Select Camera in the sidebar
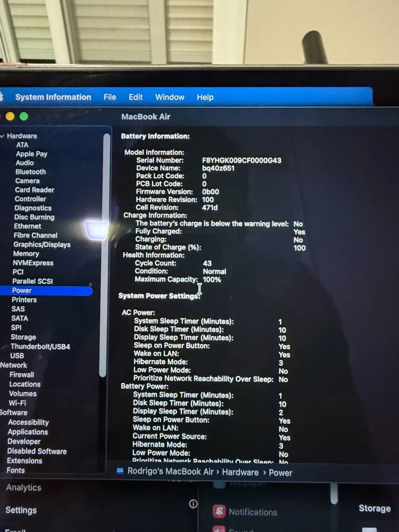This screenshot has height=532, width=399. click(x=27, y=181)
